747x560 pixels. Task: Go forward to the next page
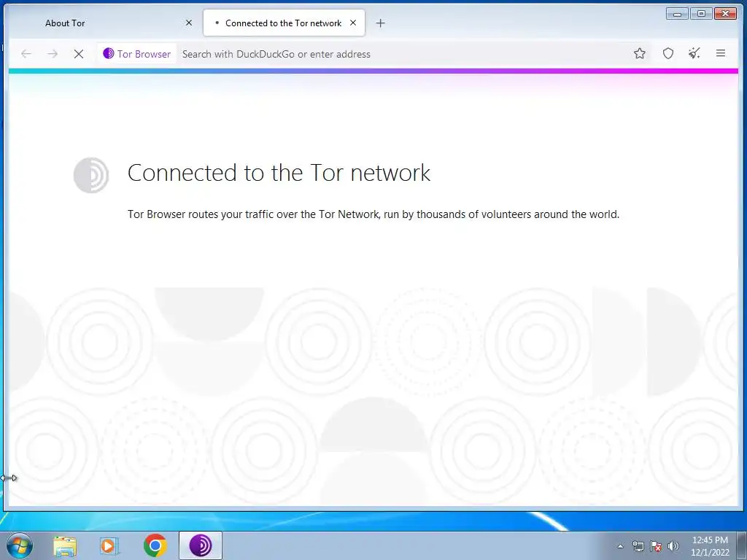pos(53,54)
